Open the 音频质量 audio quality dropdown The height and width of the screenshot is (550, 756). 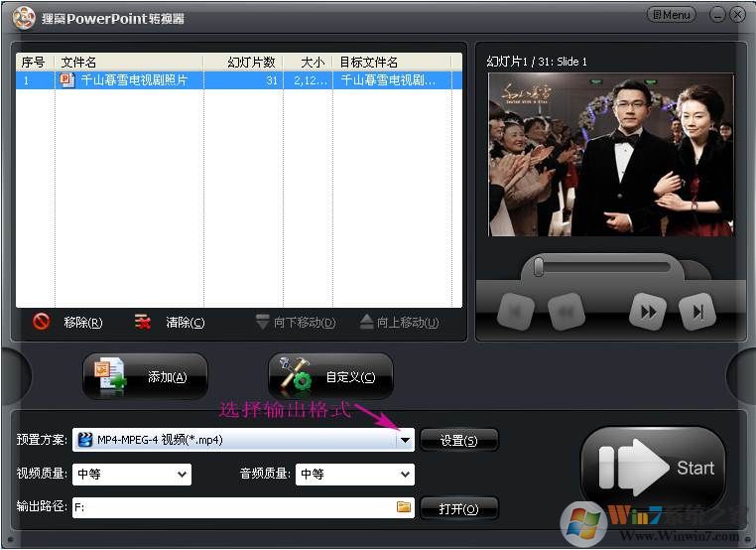click(404, 475)
